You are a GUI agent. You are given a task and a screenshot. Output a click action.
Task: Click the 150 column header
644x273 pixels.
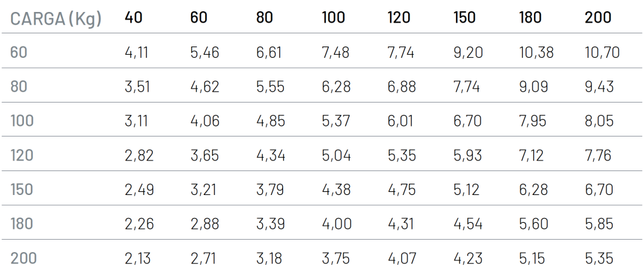(464, 18)
